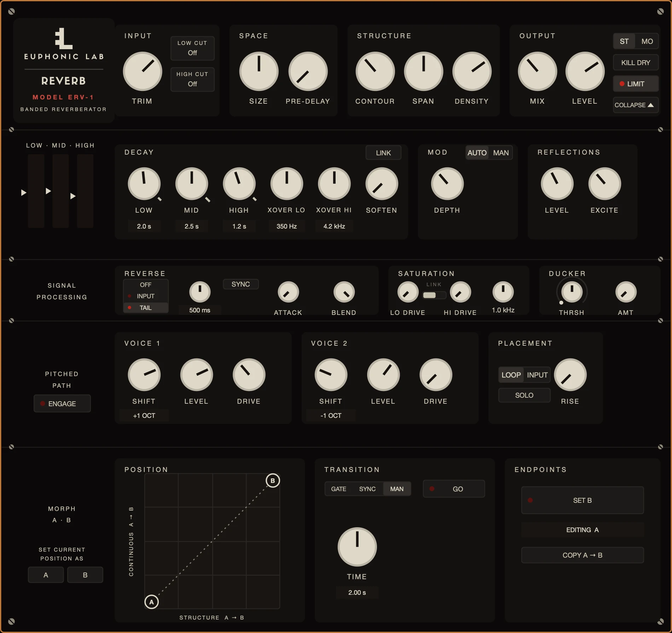
Task: Toggle the LIMIT output limiter
Action: 636,84
